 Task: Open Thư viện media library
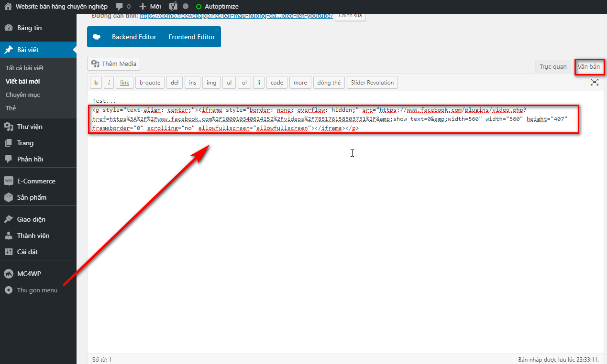[x=30, y=127]
